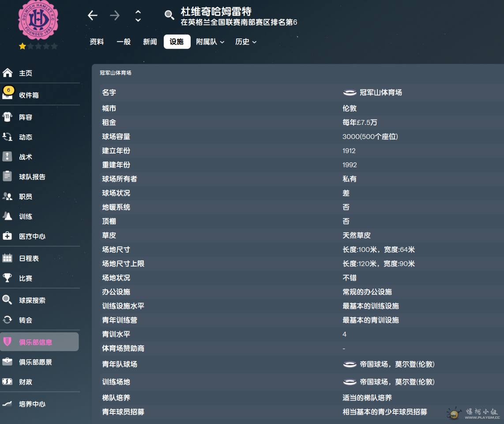Switch to the 新闻 tab
Screen dimensions: 504x424
[150, 42]
